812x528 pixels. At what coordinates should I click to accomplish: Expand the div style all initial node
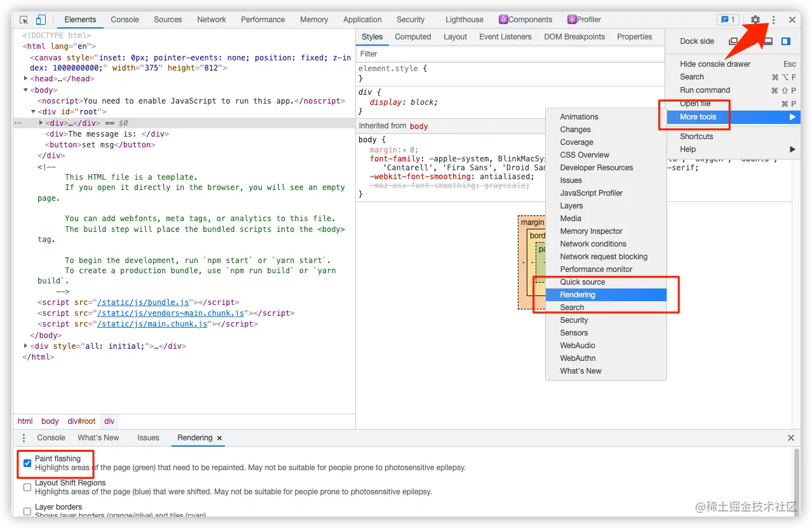[26, 346]
